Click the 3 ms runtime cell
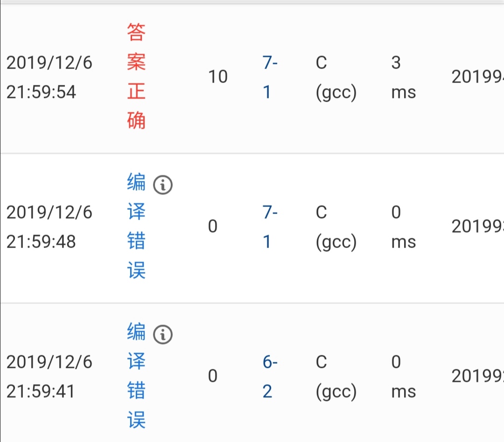The width and height of the screenshot is (504, 442). pos(403,77)
